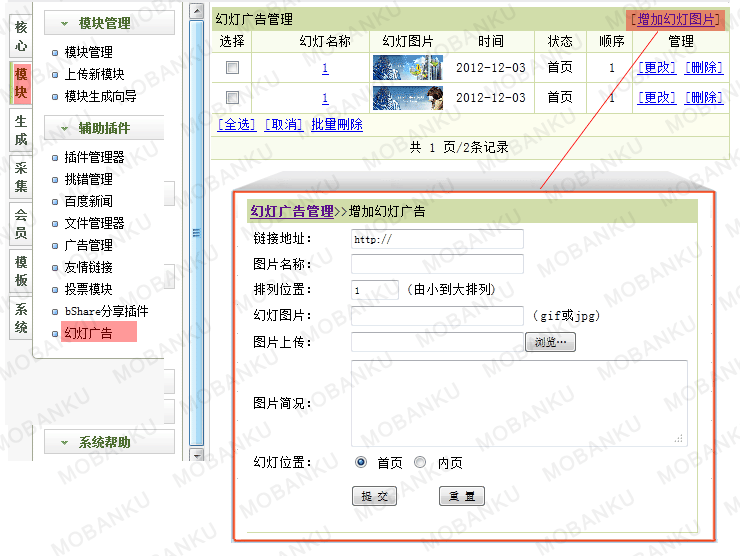Screen dimensions: 740x556
Task: Click the 全选 link
Action: (x=237, y=125)
